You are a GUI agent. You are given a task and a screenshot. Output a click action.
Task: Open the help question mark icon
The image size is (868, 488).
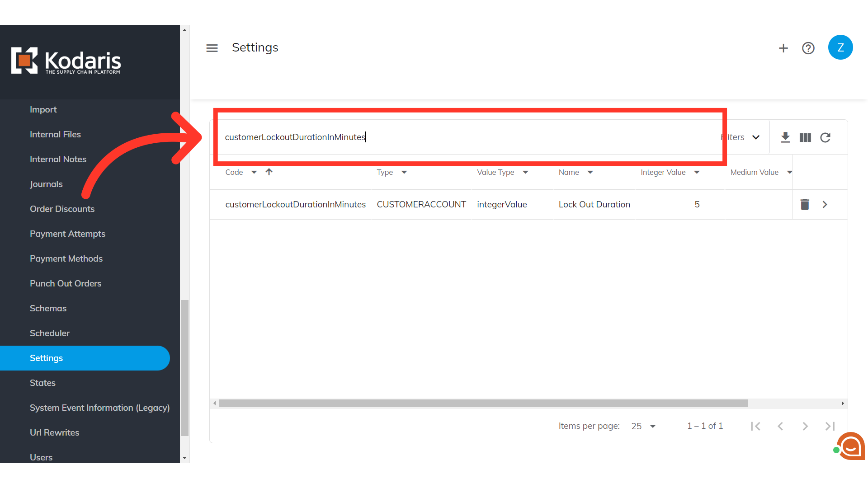point(808,48)
